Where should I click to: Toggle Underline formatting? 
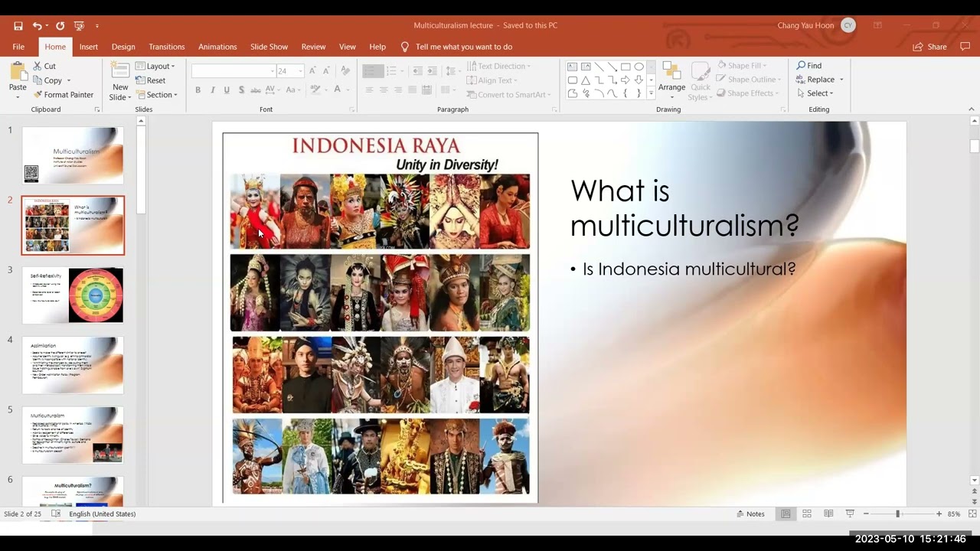coord(227,90)
